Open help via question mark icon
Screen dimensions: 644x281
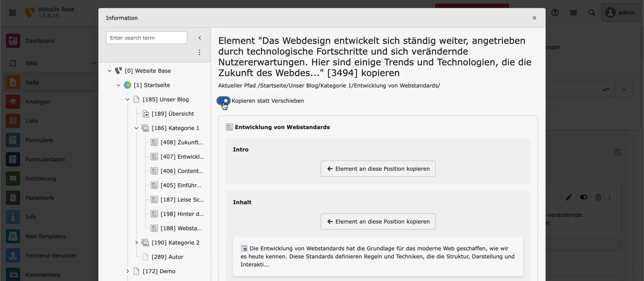(x=555, y=12)
